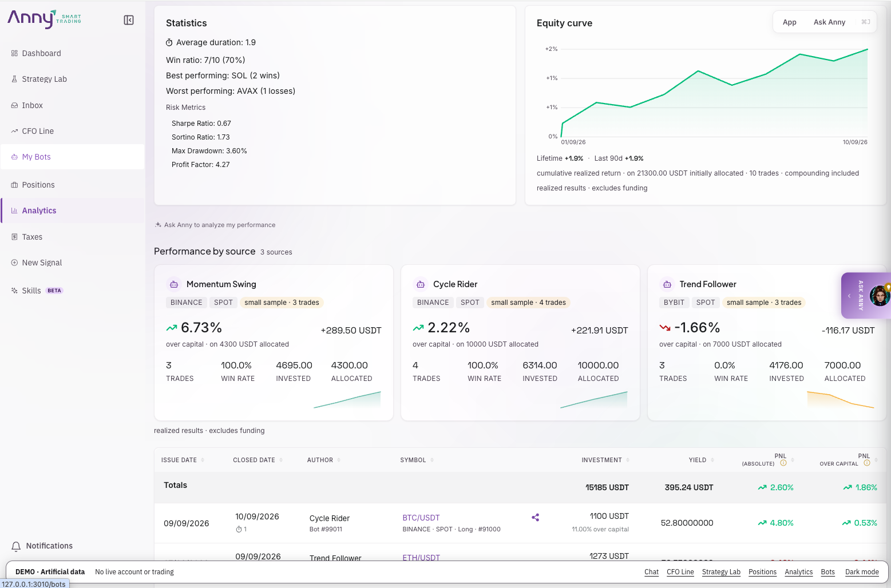The height and width of the screenshot is (588, 891).
Task: Click the CFO Line trend icon
Action: click(14, 131)
